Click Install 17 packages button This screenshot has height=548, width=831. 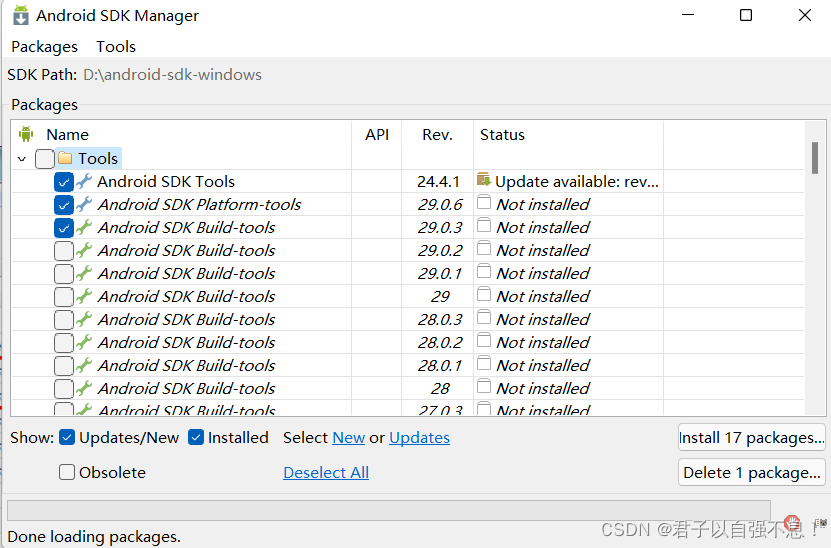pyautogui.click(x=752, y=437)
